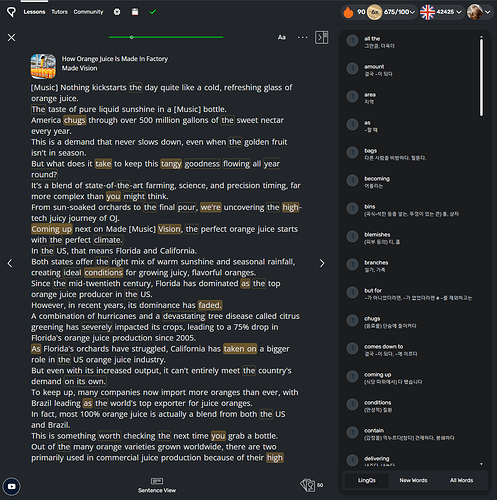This screenshot has height=500, width=497.
Task: Switch to the New Words tab
Action: point(413,480)
